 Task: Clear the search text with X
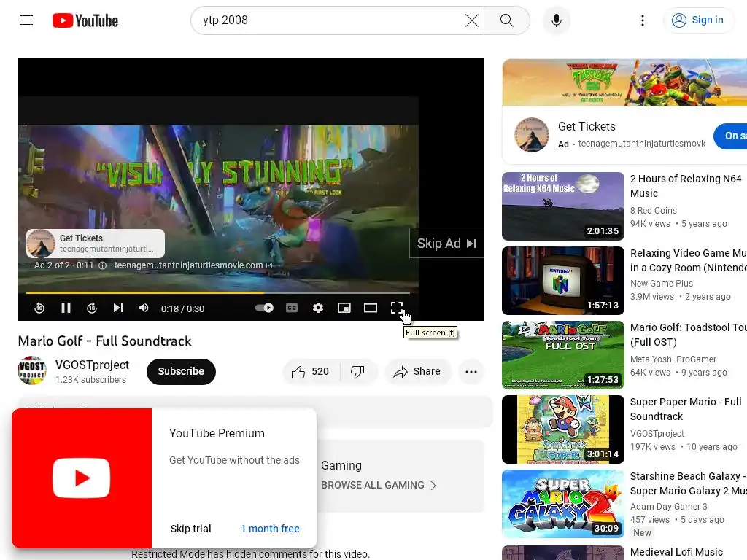pos(472,20)
